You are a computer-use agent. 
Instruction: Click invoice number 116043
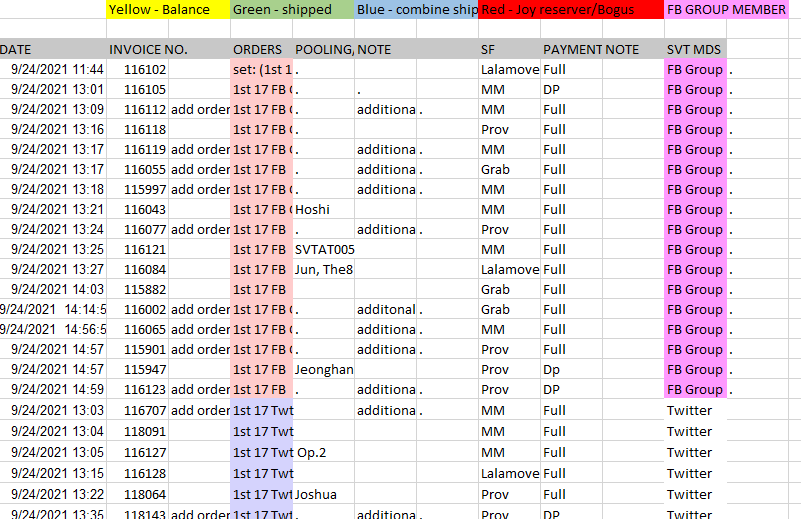pyautogui.click(x=137, y=209)
